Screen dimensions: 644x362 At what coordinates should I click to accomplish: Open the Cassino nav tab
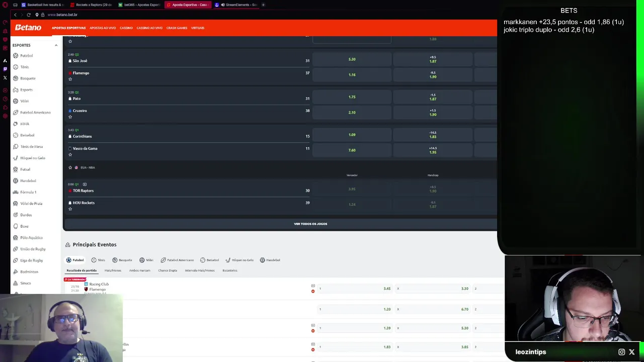tap(126, 28)
